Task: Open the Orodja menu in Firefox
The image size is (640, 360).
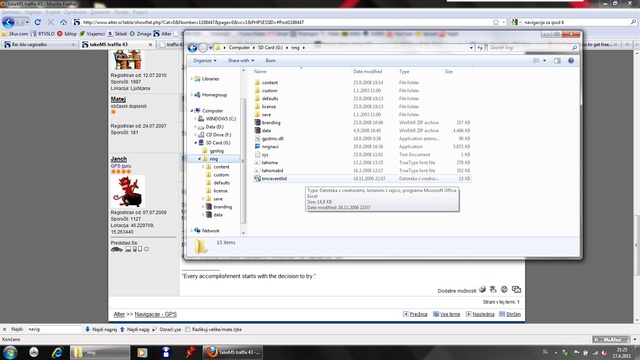Action: (x=121, y=12)
